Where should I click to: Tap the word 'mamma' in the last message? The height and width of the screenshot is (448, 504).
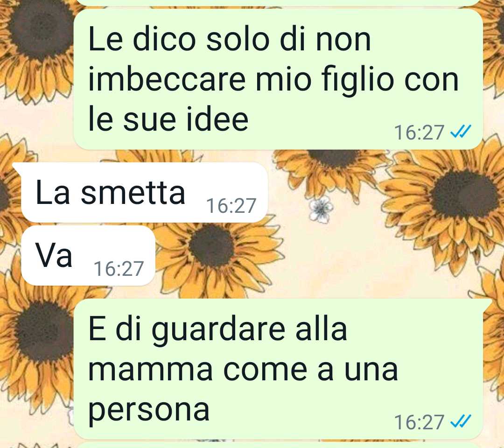tap(150, 370)
